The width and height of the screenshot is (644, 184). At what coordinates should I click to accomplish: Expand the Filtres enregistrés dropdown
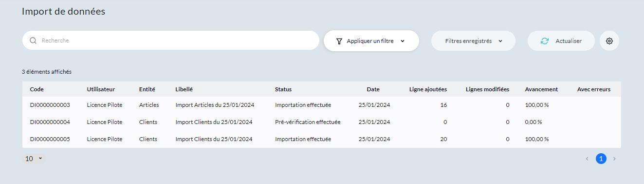pos(473,41)
